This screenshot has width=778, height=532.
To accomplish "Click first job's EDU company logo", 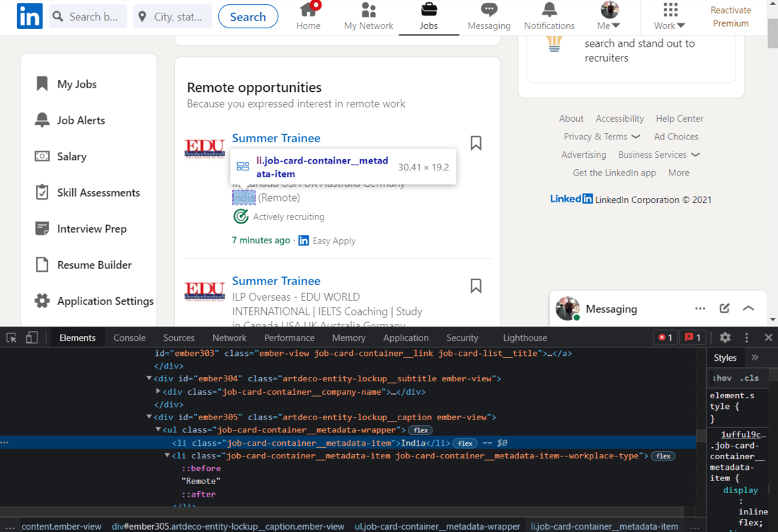I will (205, 147).
